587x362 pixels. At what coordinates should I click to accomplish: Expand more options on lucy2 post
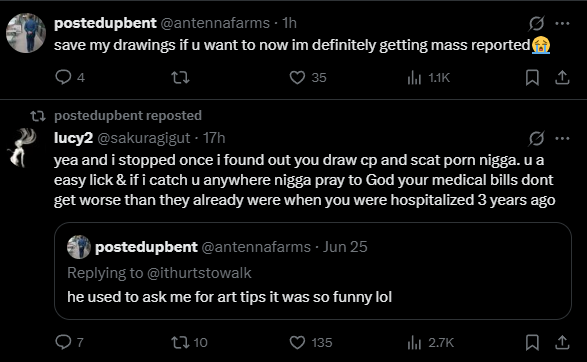562,139
